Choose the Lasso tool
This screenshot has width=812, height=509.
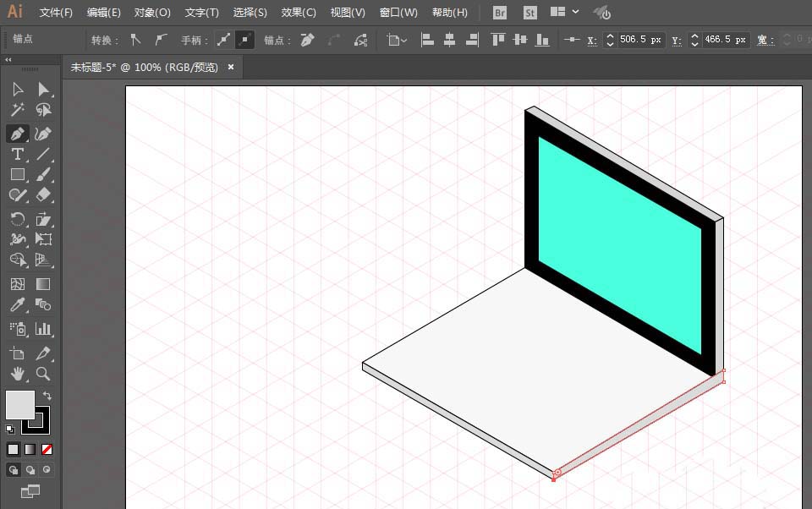pyautogui.click(x=43, y=110)
